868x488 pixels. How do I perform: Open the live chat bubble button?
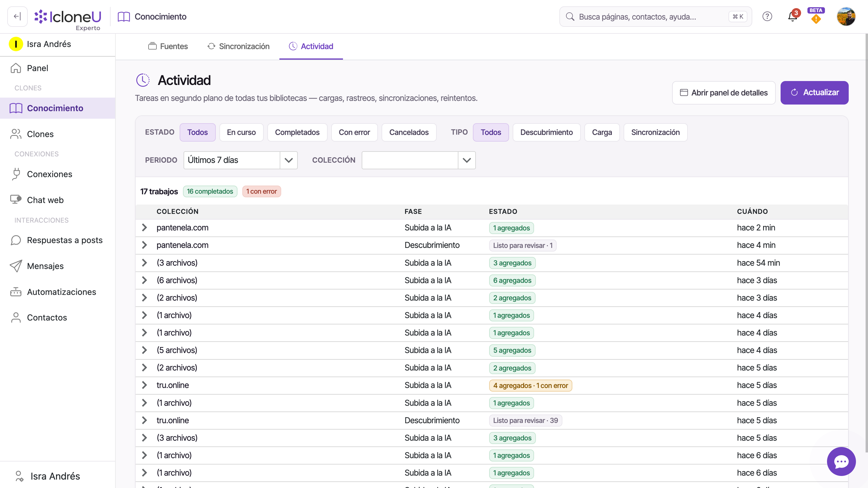tap(841, 461)
